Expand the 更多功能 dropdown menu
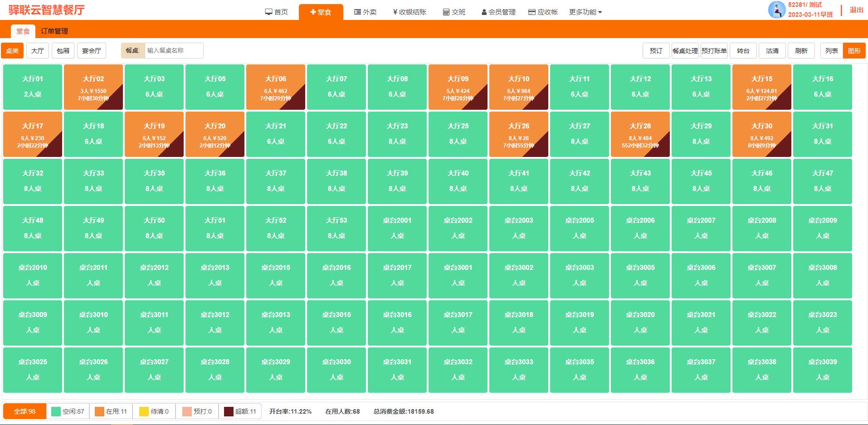 click(x=585, y=12)
